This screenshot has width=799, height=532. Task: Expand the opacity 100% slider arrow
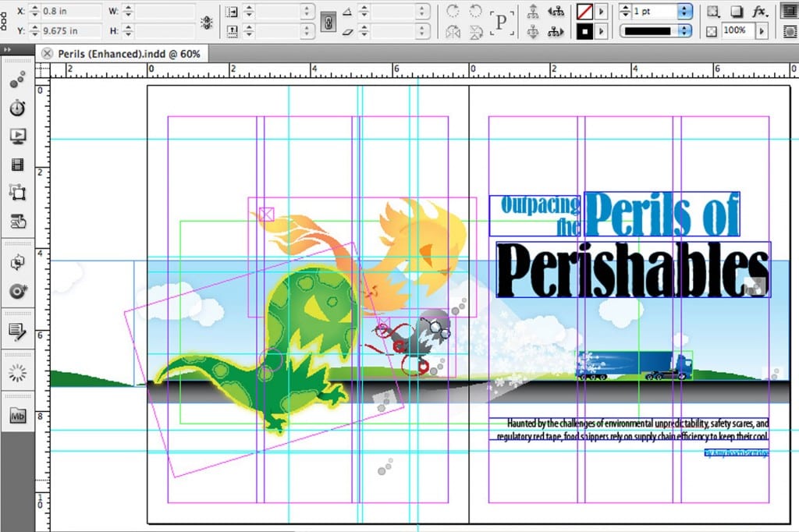click(761, 31)
